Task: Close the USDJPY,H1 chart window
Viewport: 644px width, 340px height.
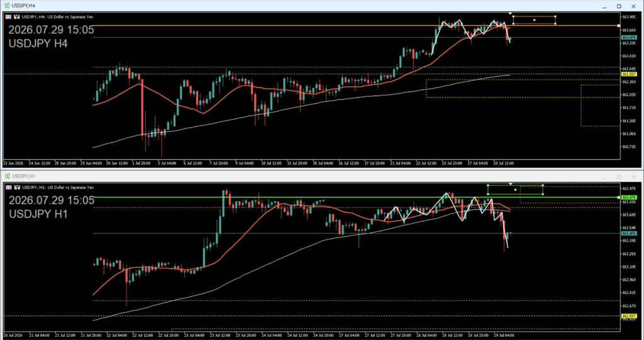Action: (634, 176)
